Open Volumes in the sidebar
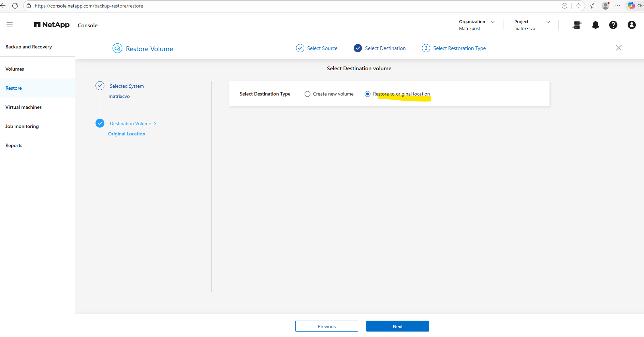Viewport: 644px width, 337px height. click(x=15, y=69)
